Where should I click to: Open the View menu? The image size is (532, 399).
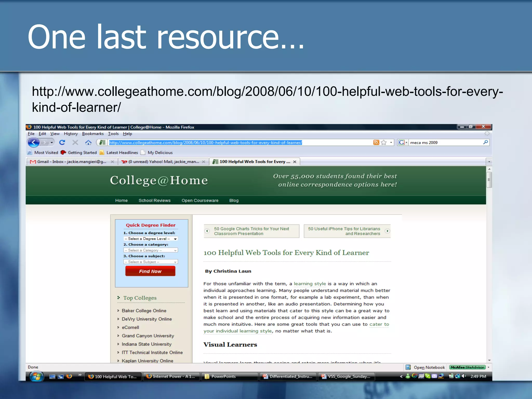(55, 134)
